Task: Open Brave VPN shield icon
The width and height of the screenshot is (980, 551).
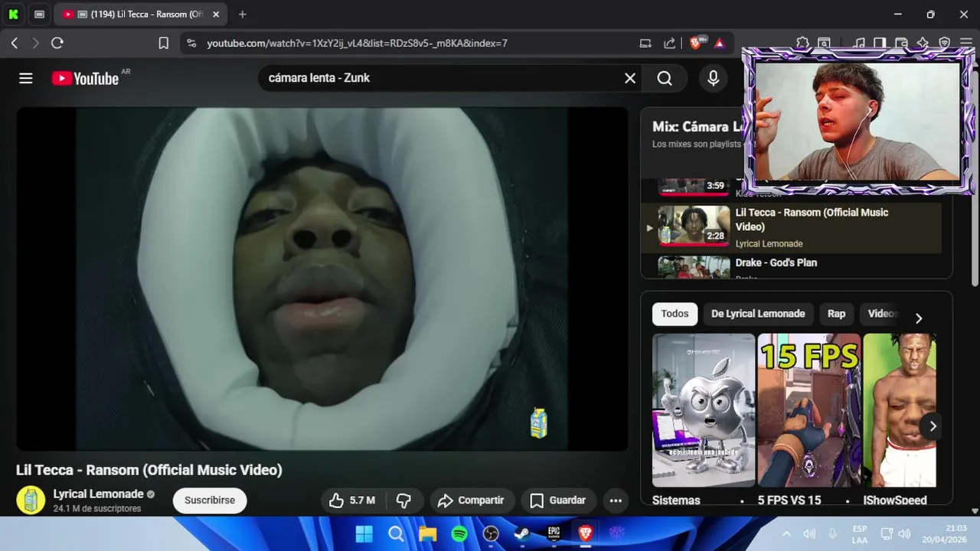Action: [945, 43]
